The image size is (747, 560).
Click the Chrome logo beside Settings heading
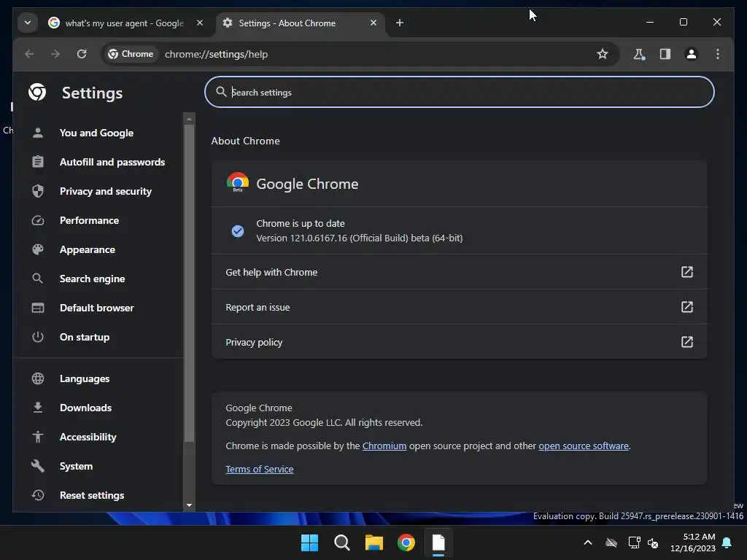click(37, 92)
